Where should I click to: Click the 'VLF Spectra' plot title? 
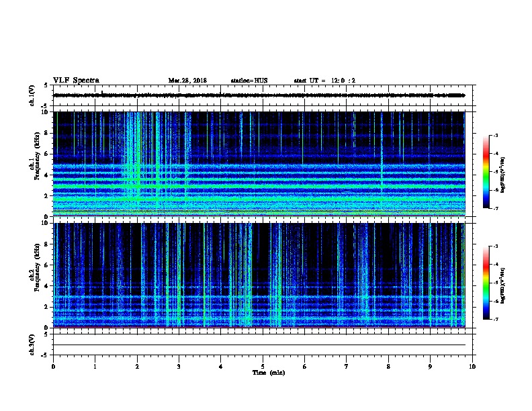coord(76,81)
